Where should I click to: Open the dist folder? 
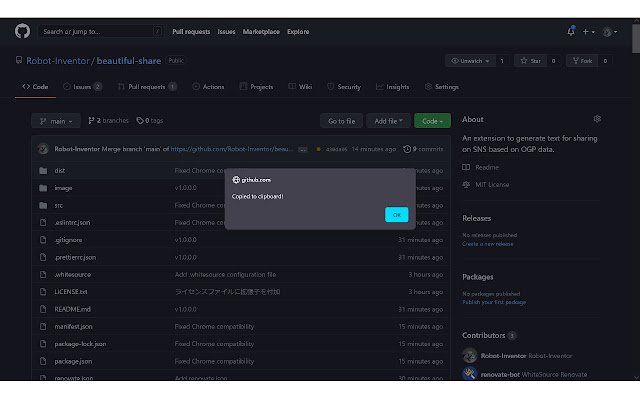60,171
